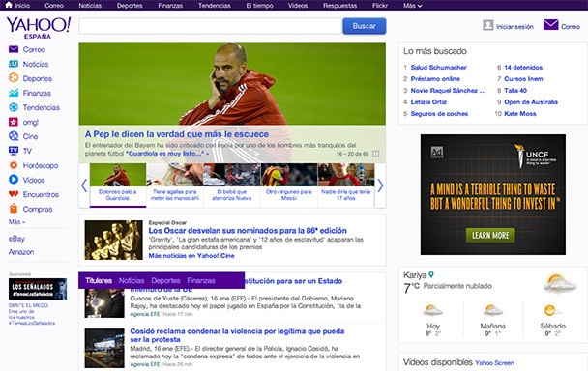The width and height of the screenshot is (588, 371).
Task: Open trending search Letizia Ortiz
Action: (428, 102)
